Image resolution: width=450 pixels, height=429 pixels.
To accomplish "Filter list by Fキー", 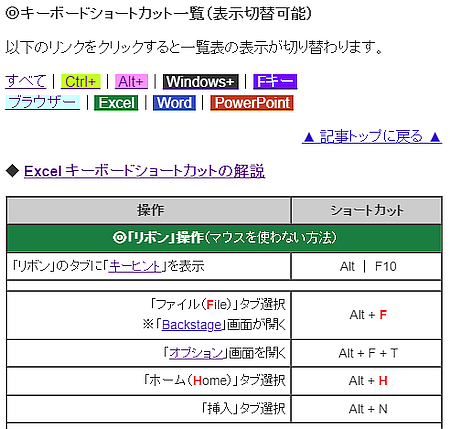I will click(x=275, y=81).
